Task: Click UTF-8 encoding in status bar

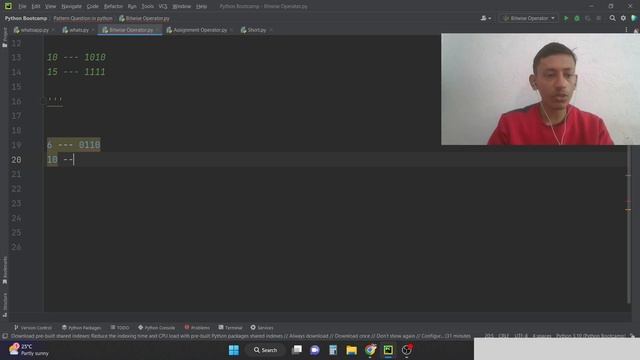Action: click(521, 336)
